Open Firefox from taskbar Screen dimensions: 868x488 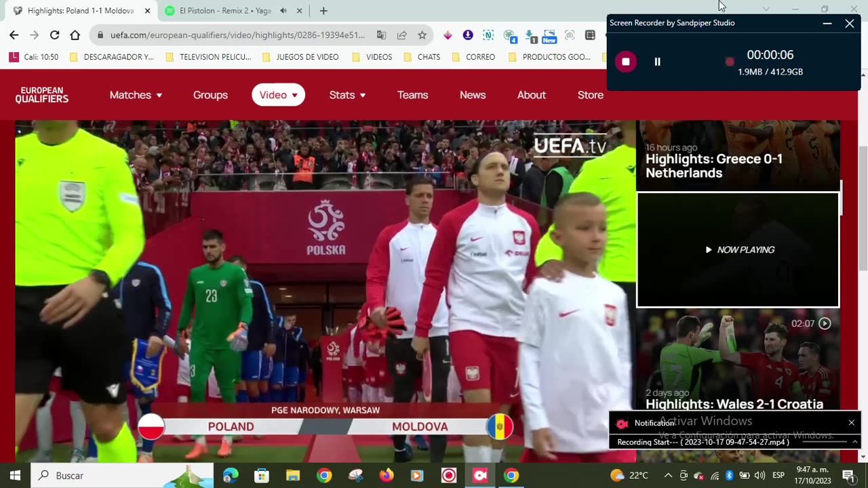click(x=386, y=475)
